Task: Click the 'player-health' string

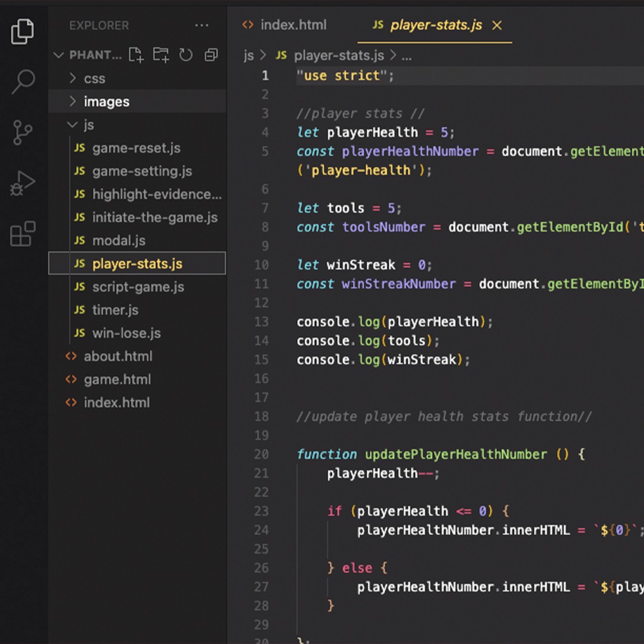Action: [361, 170]
